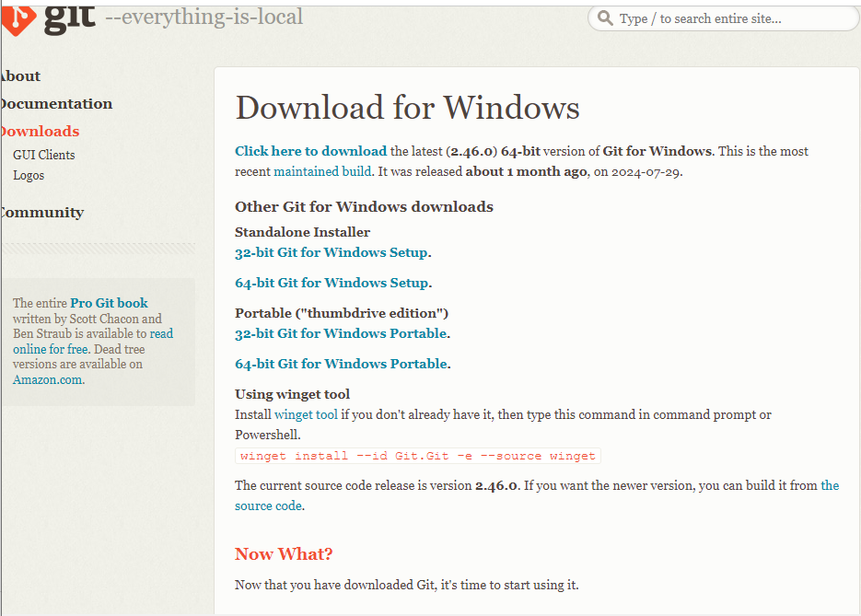This screenshot has height=616, width=861.
Task: Click the Portable thumbdrive edition subheading
Action: [342, 313]
